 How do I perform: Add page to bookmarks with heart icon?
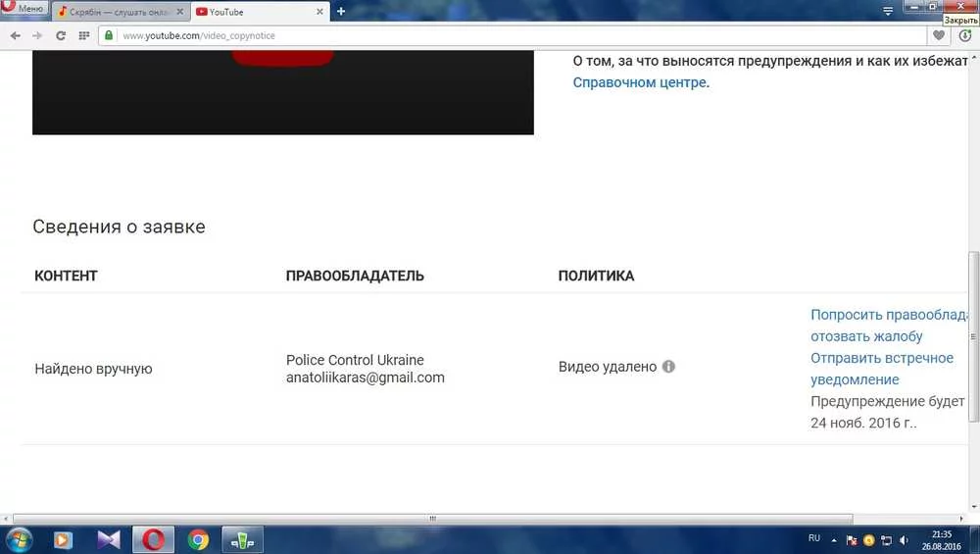pyautogui.click(x=939, y=35)
